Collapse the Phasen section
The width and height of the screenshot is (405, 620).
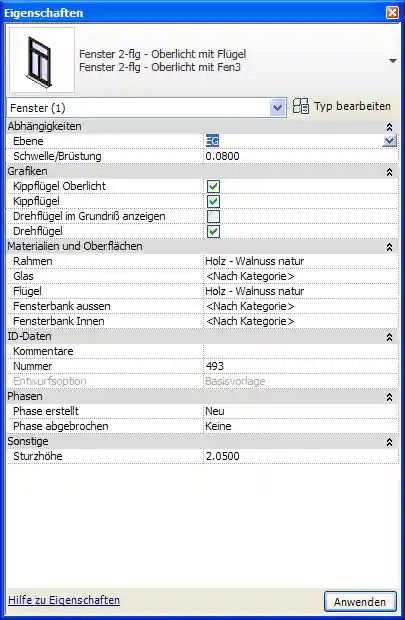coord(390,397)
